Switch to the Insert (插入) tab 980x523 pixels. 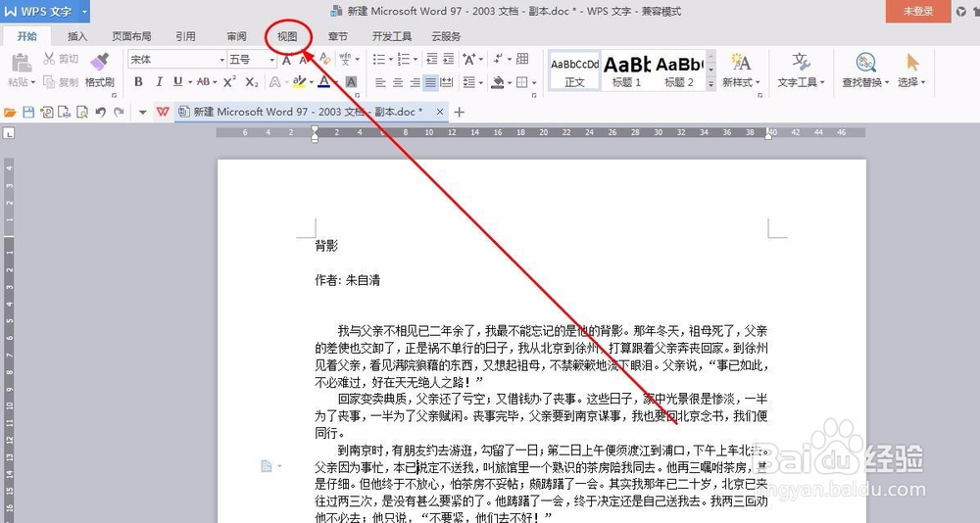(76, 36)
